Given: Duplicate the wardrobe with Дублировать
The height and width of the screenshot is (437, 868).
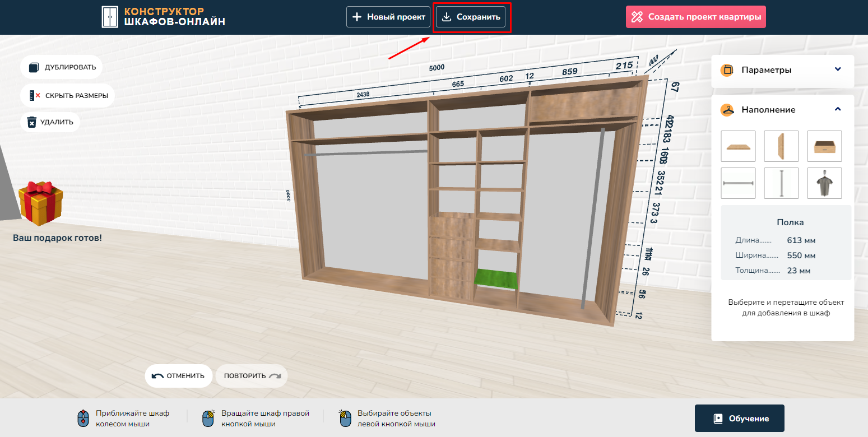Looking at the screenshot, I should click(62, 67).
